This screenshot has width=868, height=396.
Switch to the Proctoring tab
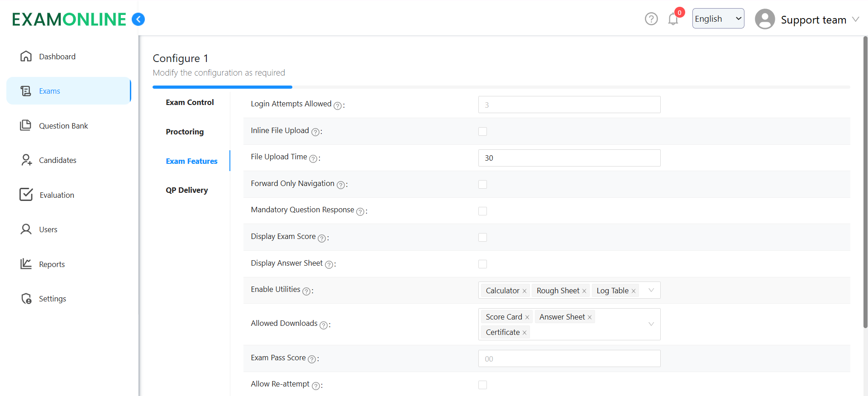tap(185, 132)
